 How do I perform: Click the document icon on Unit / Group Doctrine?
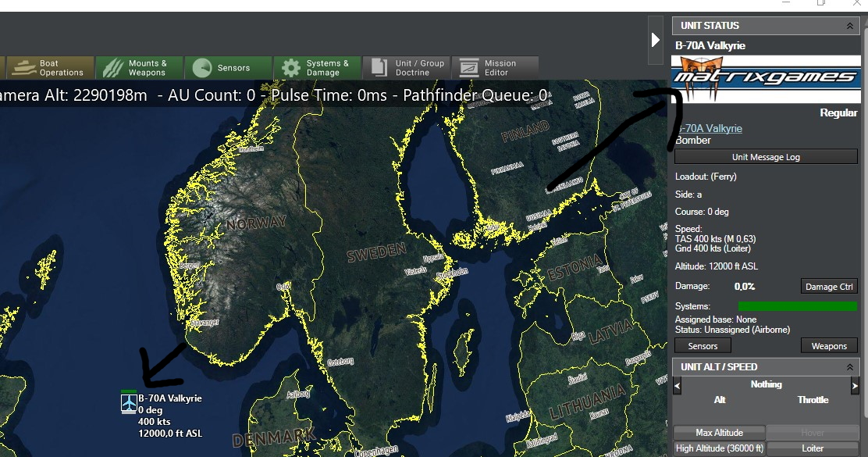point(379,68)
